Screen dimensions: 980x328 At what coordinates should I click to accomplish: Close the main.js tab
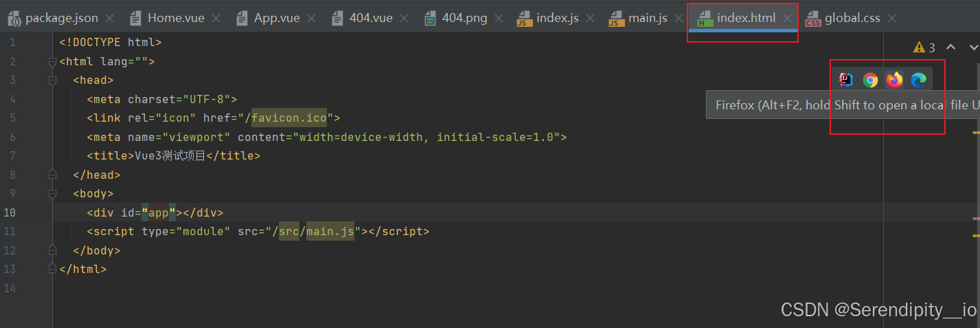point(679,19)
